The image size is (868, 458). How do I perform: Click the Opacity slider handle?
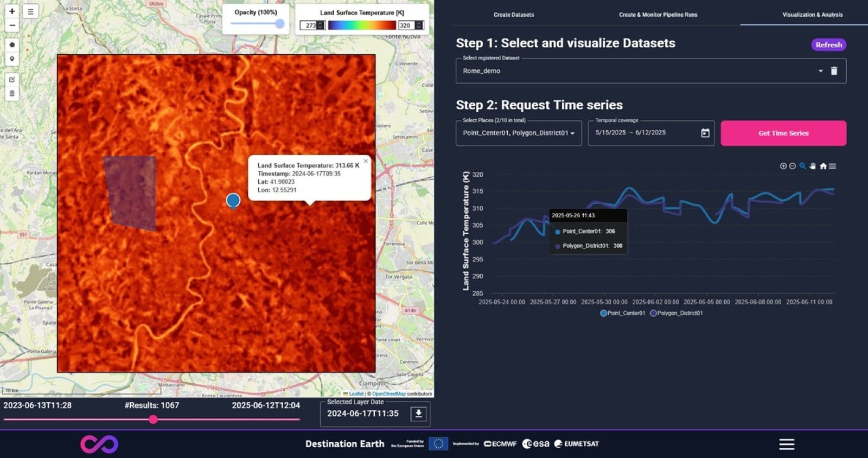tap(279, 23)
